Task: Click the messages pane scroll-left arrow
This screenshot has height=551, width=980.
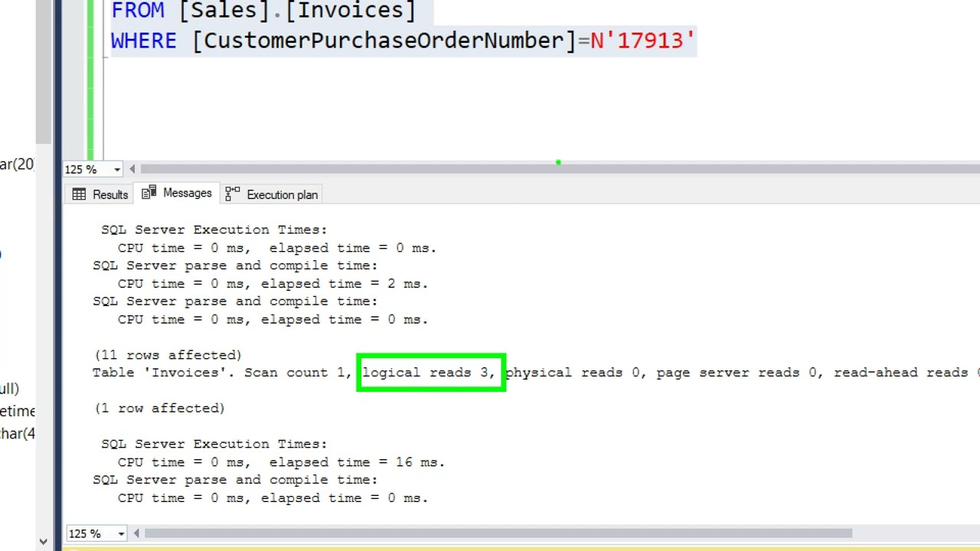Action: [x=136, y=533]
